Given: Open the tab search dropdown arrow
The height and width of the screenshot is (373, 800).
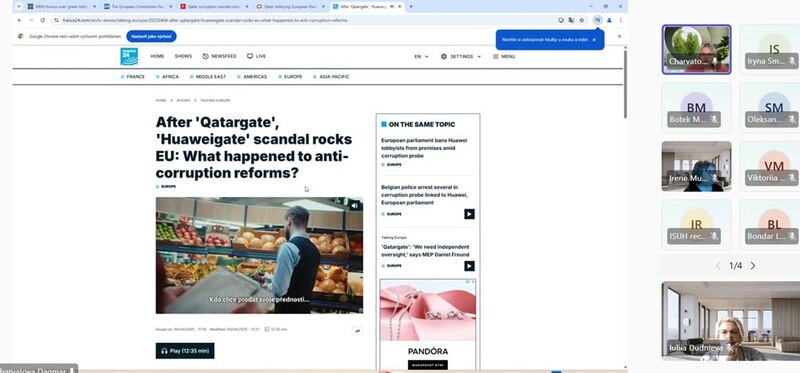Looking at the screenshot, I should [19, 7].
